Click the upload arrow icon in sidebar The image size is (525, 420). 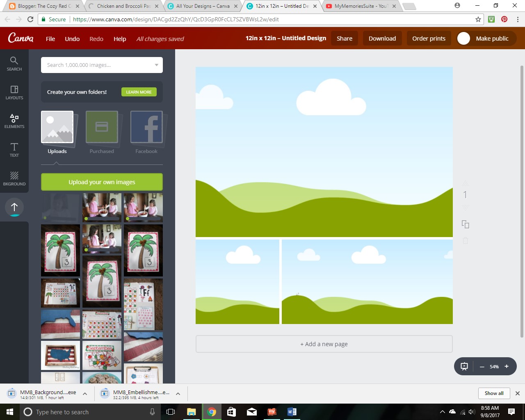[14, 208]
